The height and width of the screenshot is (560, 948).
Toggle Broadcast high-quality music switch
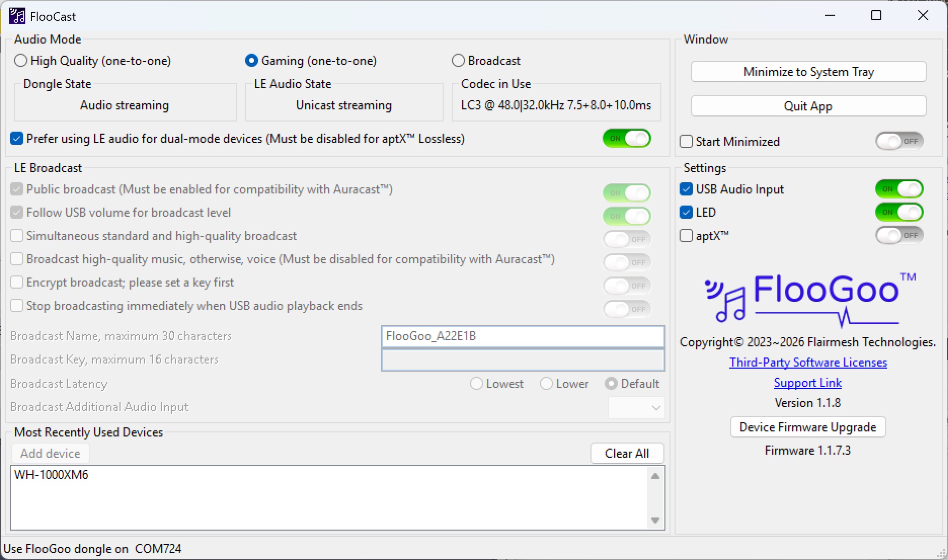tap(627, 262)
